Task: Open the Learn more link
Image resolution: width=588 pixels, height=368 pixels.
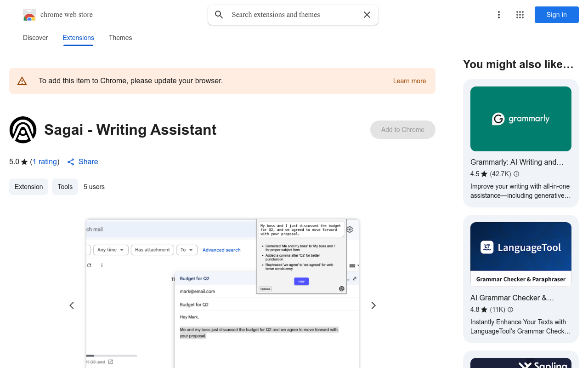Action: [409, 81]
